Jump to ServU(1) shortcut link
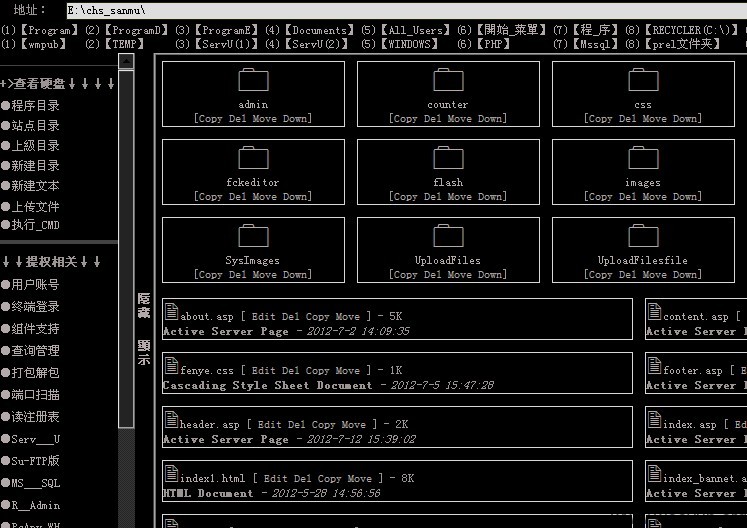 click(x=226, y=44)
